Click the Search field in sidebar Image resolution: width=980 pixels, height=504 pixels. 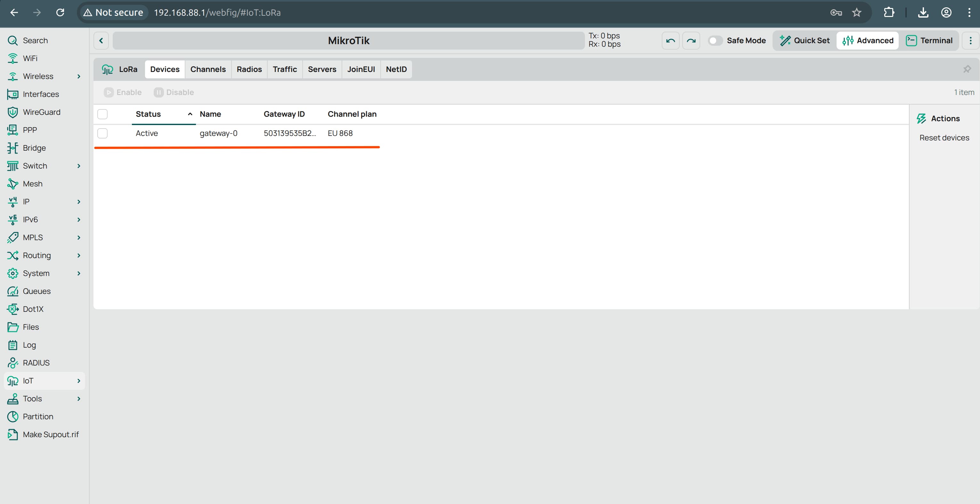36,41
